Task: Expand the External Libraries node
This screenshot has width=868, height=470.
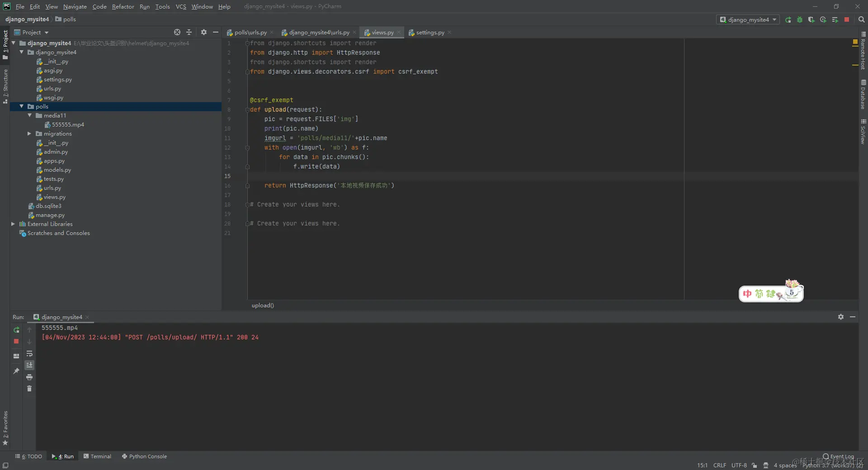Action: click(13, 224)
